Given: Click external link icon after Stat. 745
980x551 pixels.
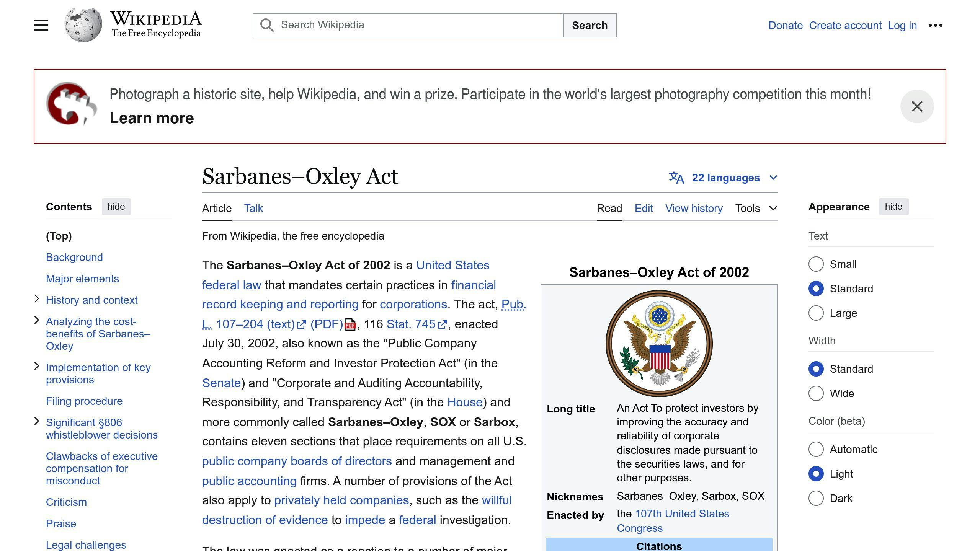Looking at the screenshot, I should (x=442, y=325).
